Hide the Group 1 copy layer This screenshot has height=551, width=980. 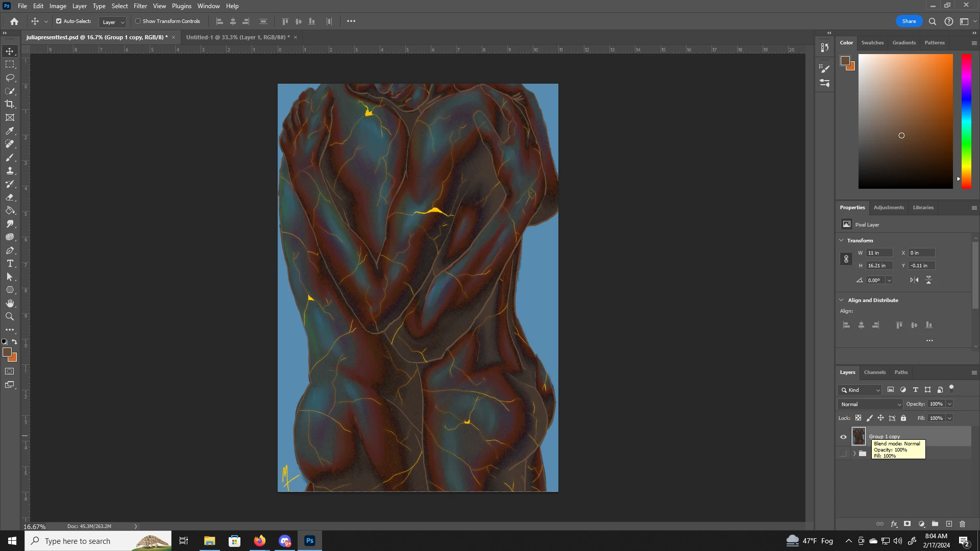[x=843, y=437]
